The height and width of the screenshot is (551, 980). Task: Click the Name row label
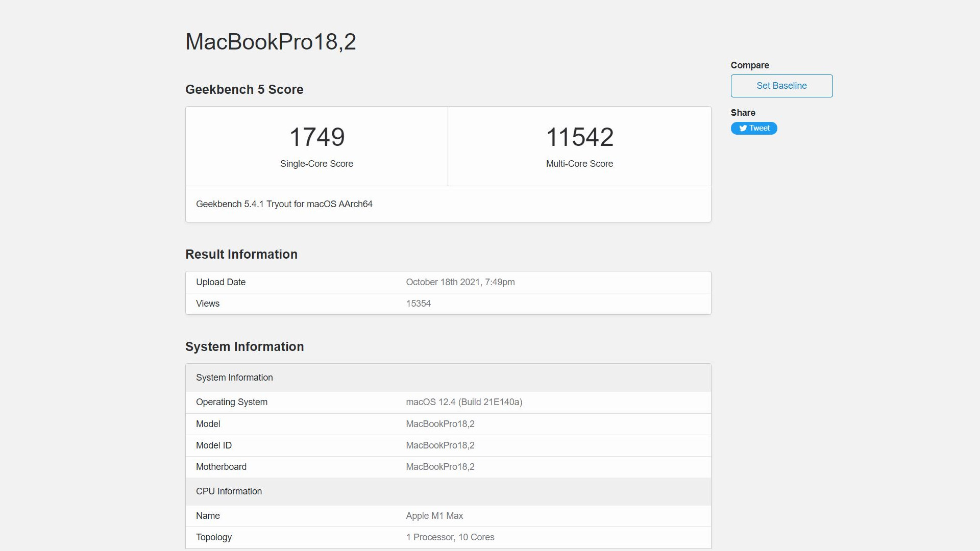208,516
